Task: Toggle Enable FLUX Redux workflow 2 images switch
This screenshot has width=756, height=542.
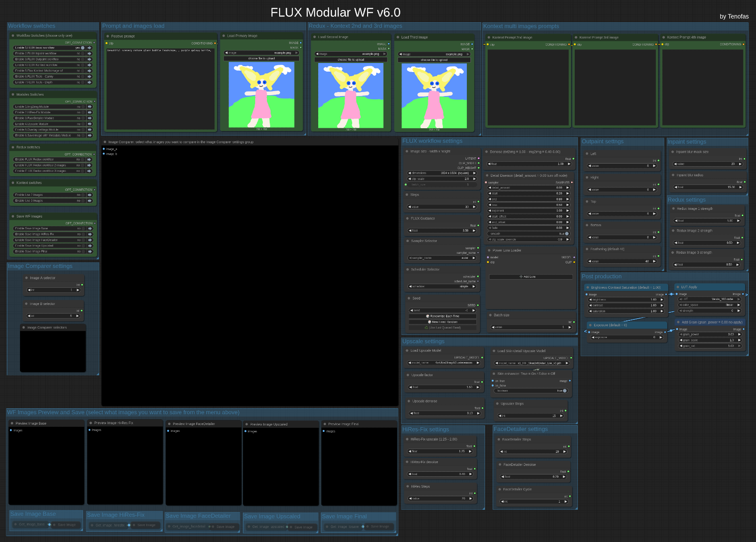Action: (82, 165)
